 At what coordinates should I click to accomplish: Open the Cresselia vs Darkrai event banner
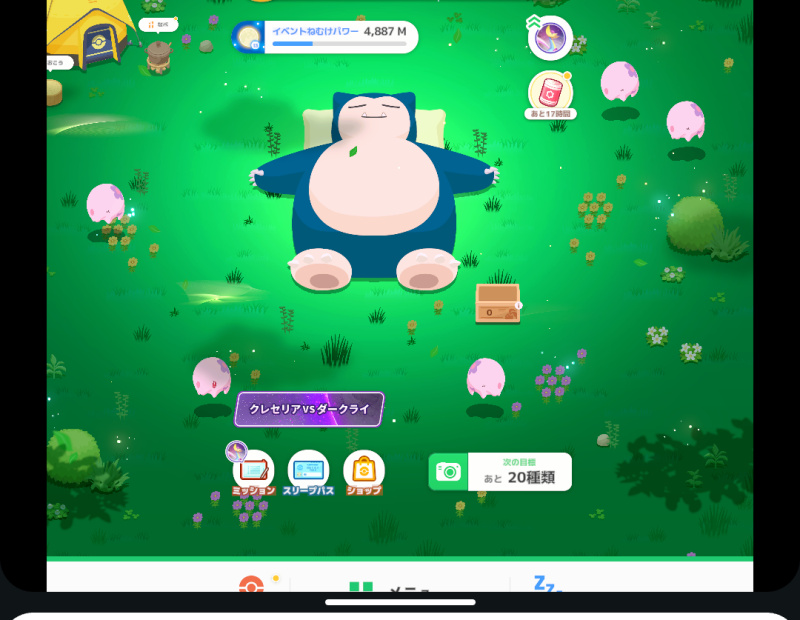309,409
